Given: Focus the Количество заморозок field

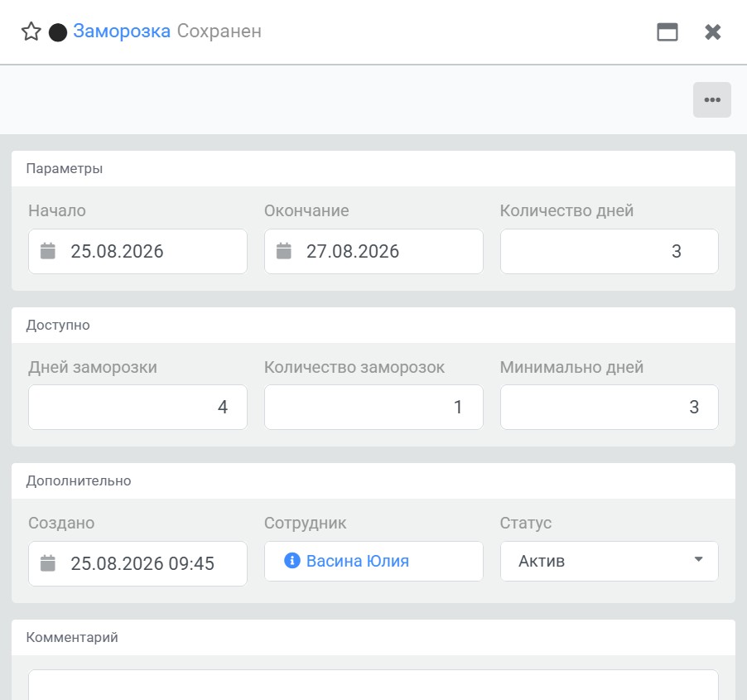Looking at the screenshot, I should tap(373, 407).
